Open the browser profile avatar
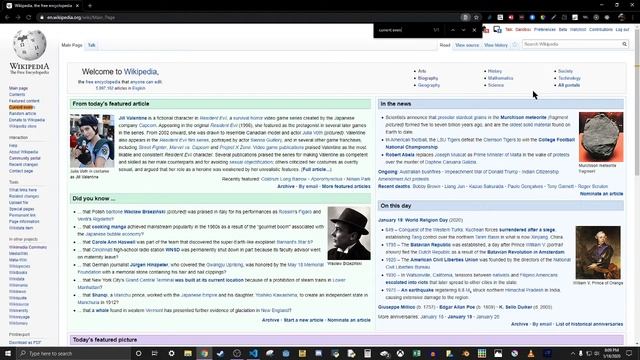 click(622, 17)
